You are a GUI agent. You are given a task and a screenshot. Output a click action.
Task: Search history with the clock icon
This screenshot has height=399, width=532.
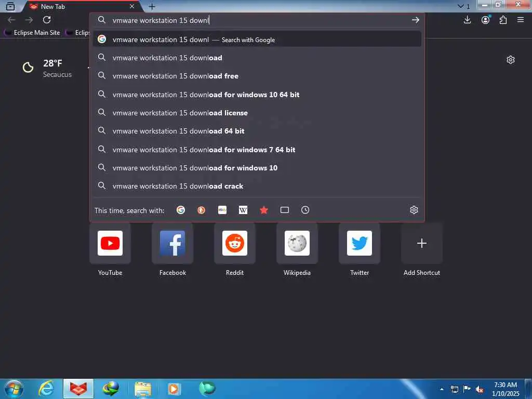point(305,210)
